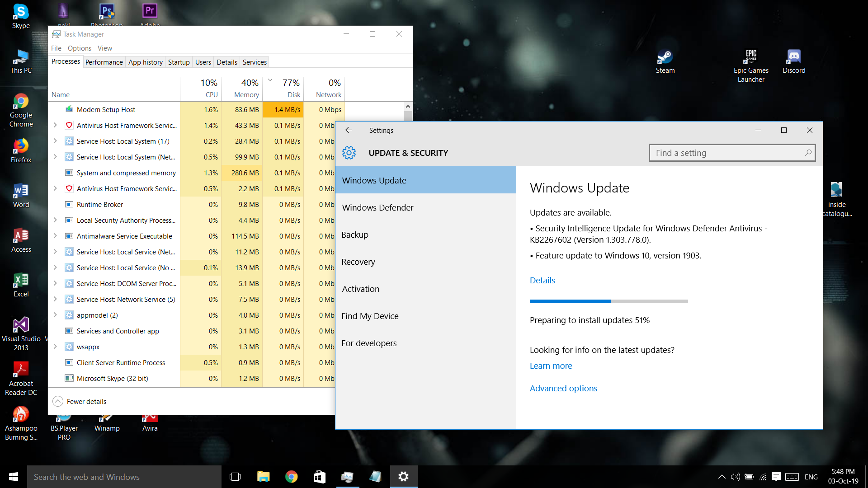Select For developers category

click(425, 343)
